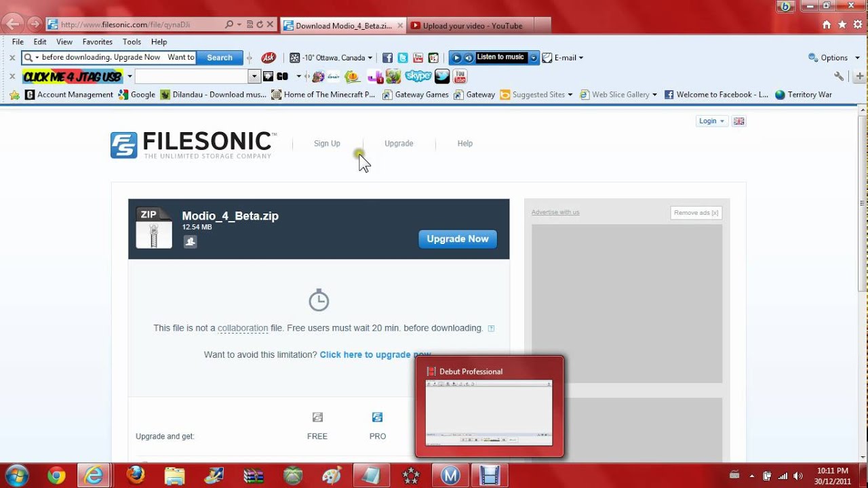Open the E-mail dropdown
868x488 pixels.
point(581,58)
